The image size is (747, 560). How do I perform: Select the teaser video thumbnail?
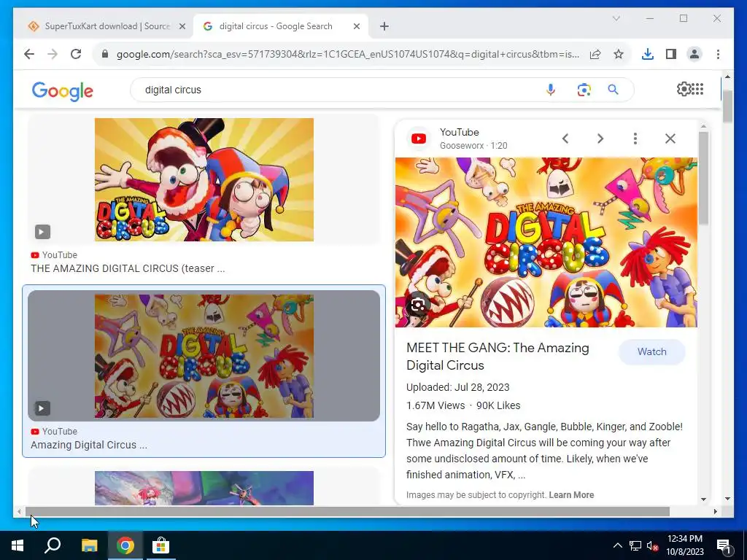204,179
